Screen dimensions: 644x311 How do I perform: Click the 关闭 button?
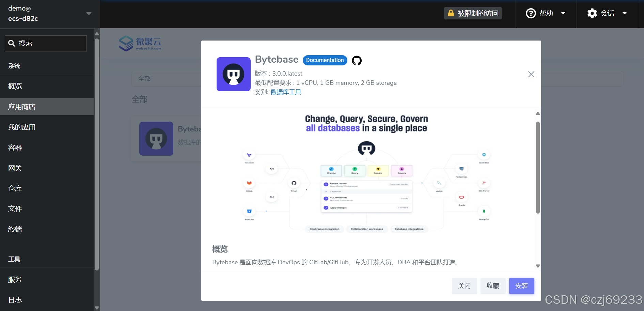click(x=464, y=286)
